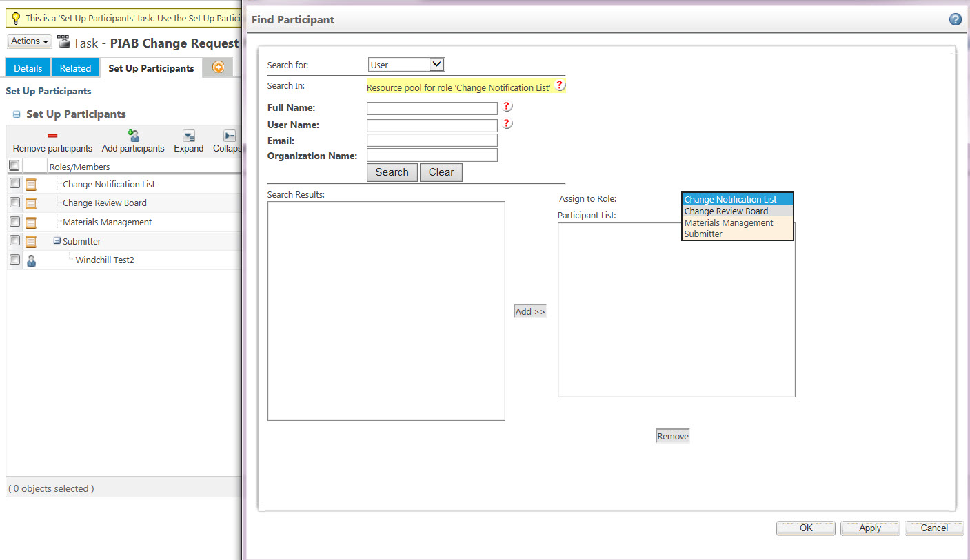Focus the Email input field
This screenshot has height=560, width=970.
tap(432, 141)
